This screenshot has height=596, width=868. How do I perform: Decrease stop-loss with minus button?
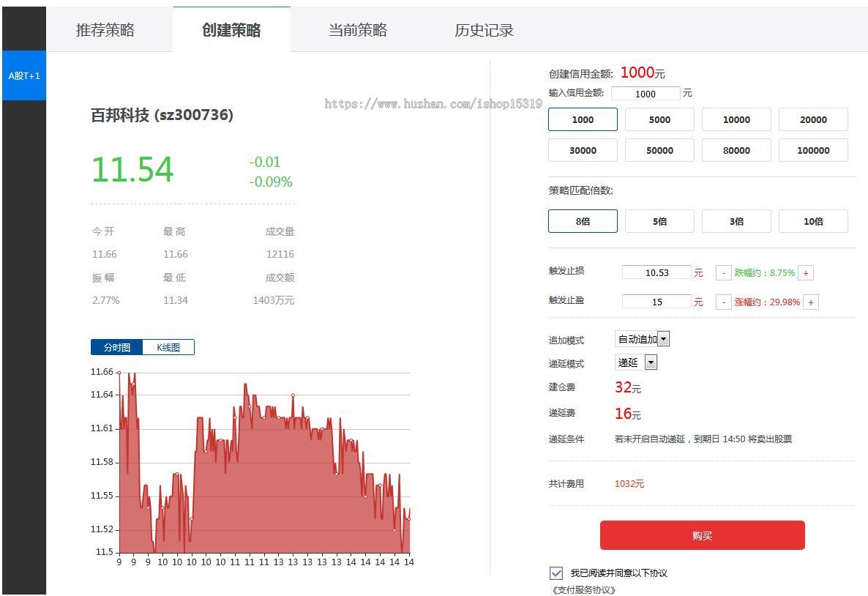coord(724,272)
